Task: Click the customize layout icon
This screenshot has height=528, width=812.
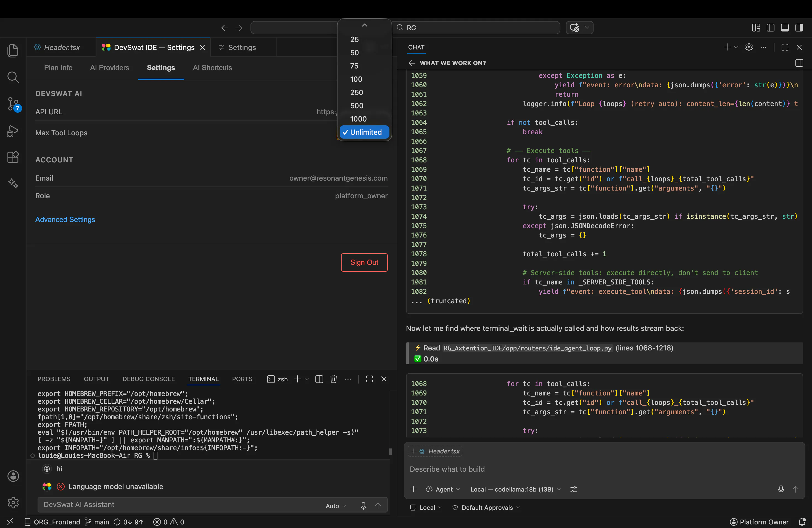Action: pyautogui.click(x=756, y=28)
